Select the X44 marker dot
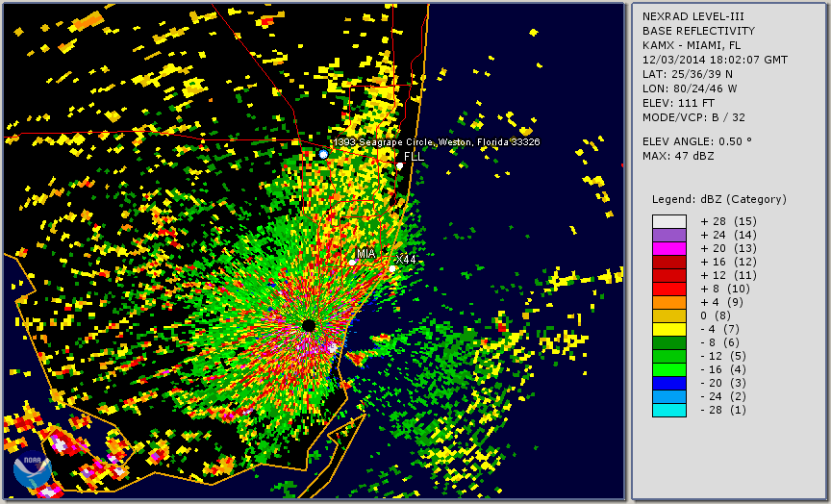This screenshot has width=831, height=504. (x=392, y=269)
